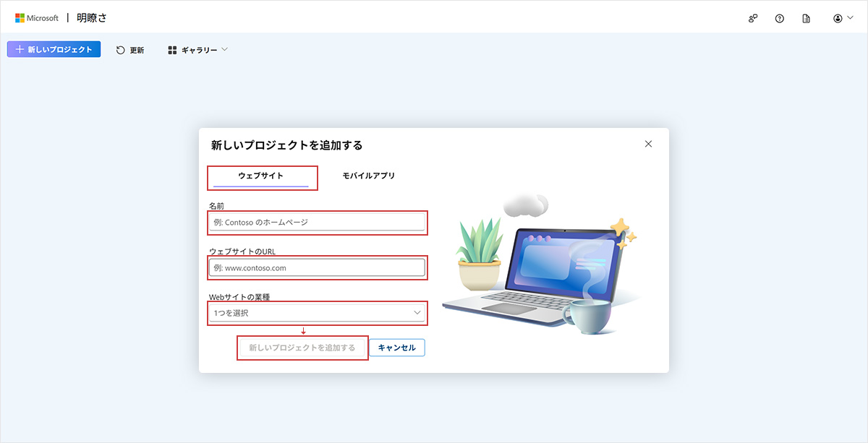Switch to the モバイルアプリ tab
868x443 pixels.
point(369,176)
